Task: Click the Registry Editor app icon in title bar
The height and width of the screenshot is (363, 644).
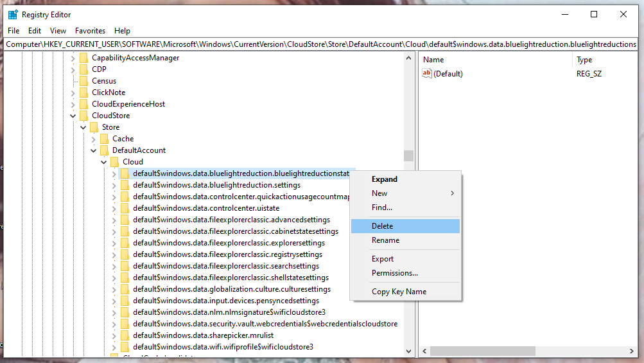Action: pos(13,14)
